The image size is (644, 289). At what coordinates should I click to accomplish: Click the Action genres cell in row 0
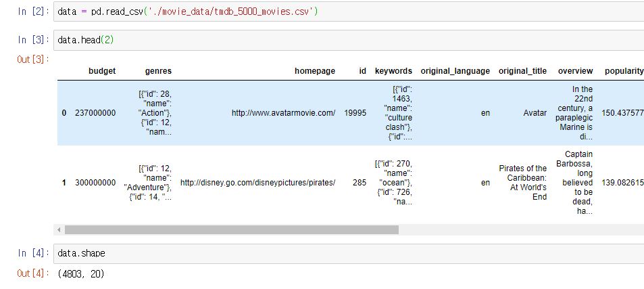155,113
